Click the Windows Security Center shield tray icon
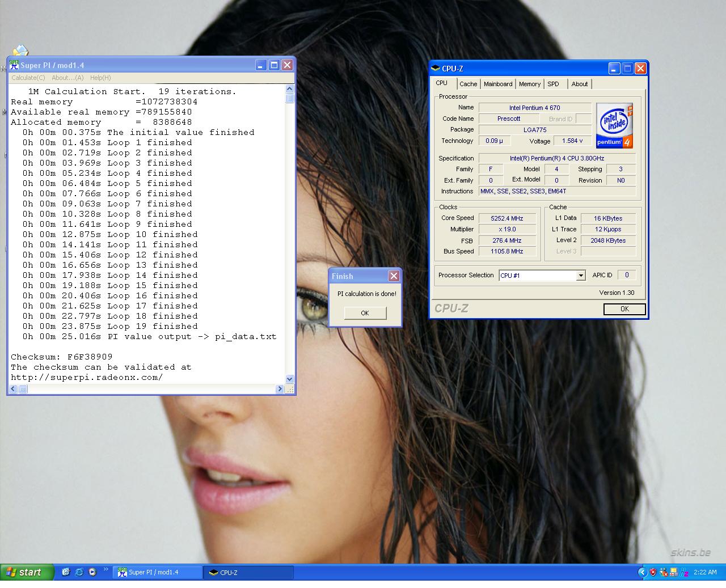Image resolution: width=726 pixels, height=588 pixels. (x=653, y=572)
